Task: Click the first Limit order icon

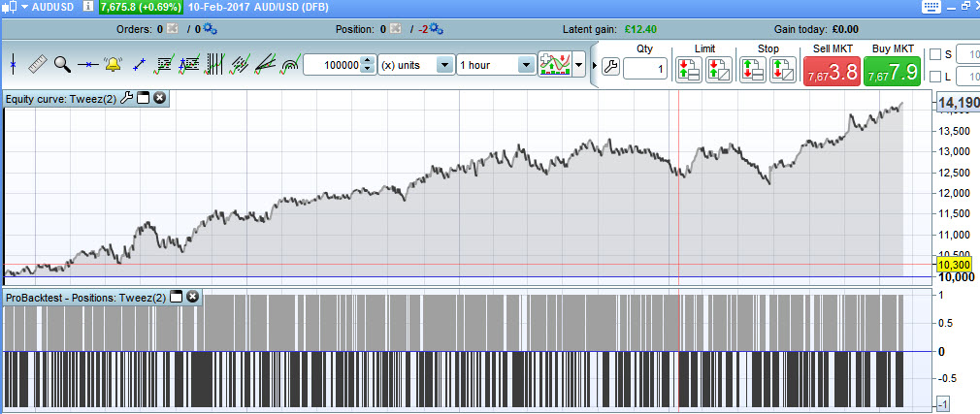Action: tap(689, 69)
